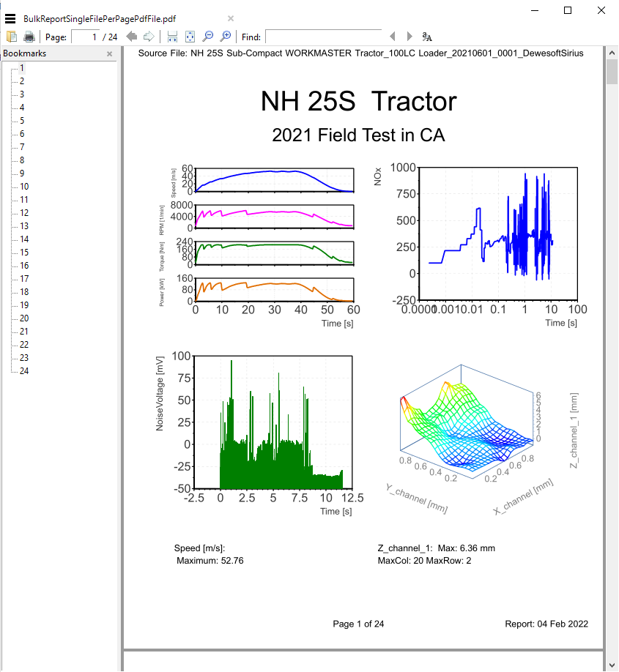Open a new PDF file

click(12, 36)
